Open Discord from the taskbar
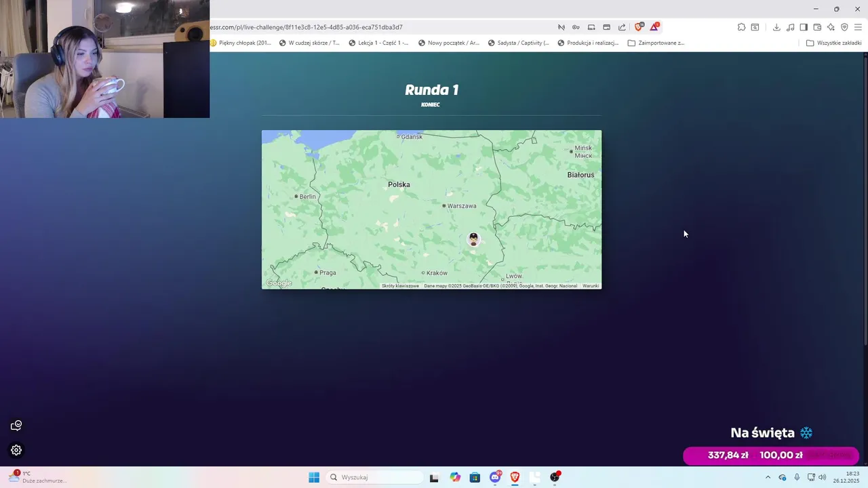The height and width of the screenshot is (488, 868). coord(495,477)
